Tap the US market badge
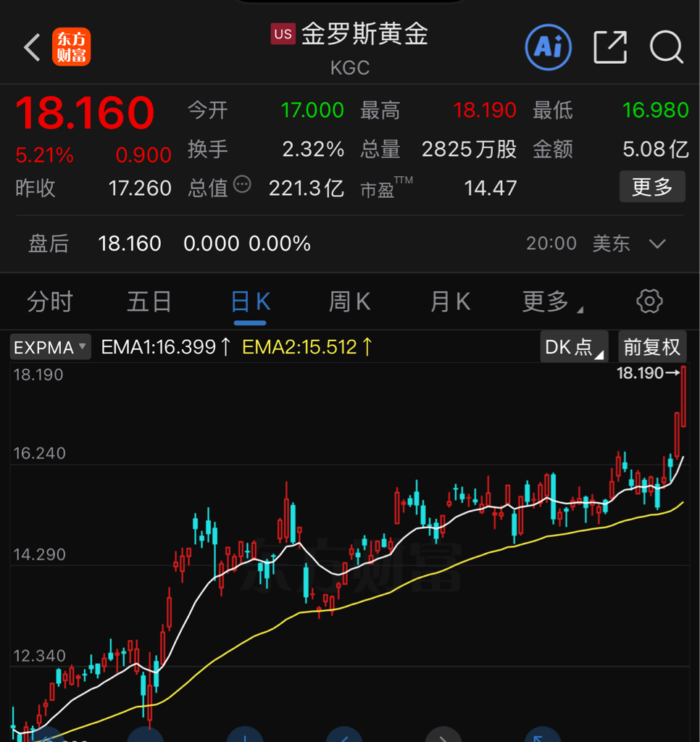Image resolution: width=700 pixels, height=742 pixels. [x=283, y=34]
